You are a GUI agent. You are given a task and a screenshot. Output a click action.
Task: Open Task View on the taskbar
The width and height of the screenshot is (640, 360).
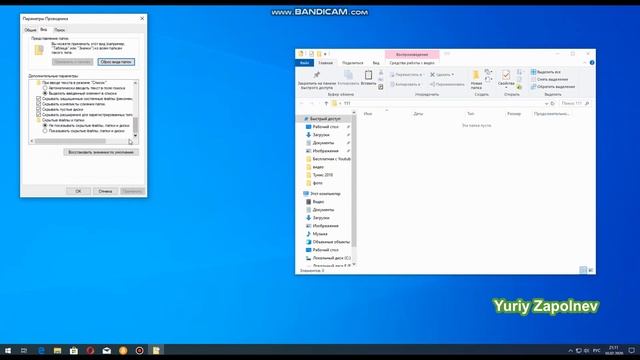point(24,350)
